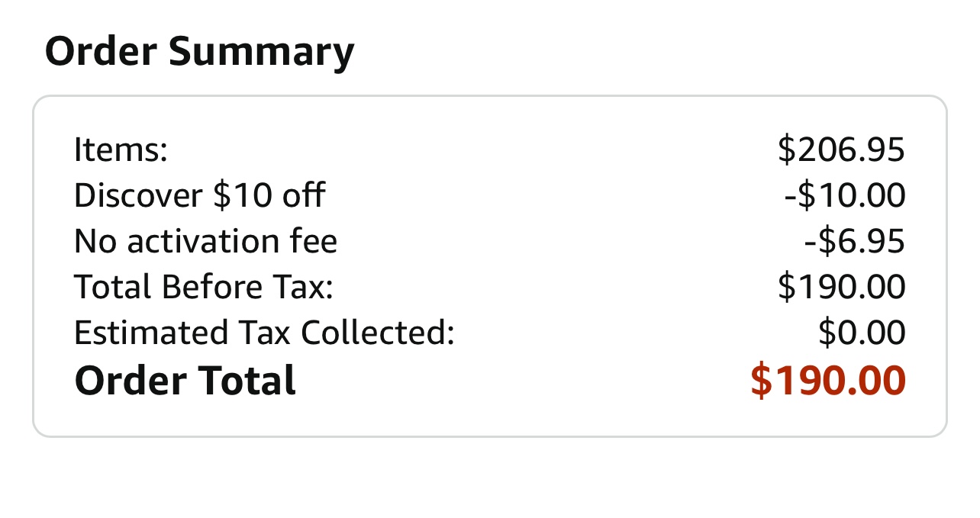
Task: Select the No activation fee label
Action: [205, 241]
